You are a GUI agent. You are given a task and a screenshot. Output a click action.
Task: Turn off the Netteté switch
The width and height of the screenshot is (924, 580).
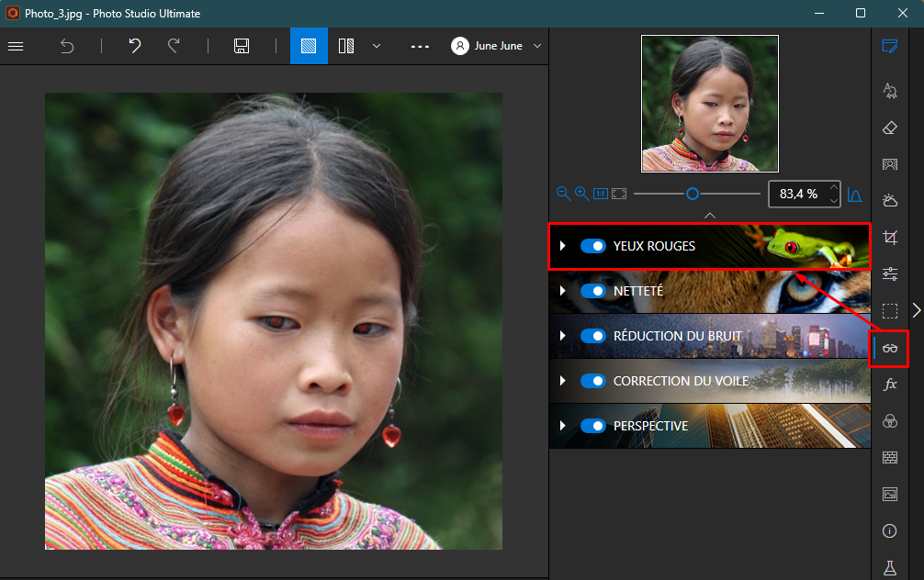(593, 291)
